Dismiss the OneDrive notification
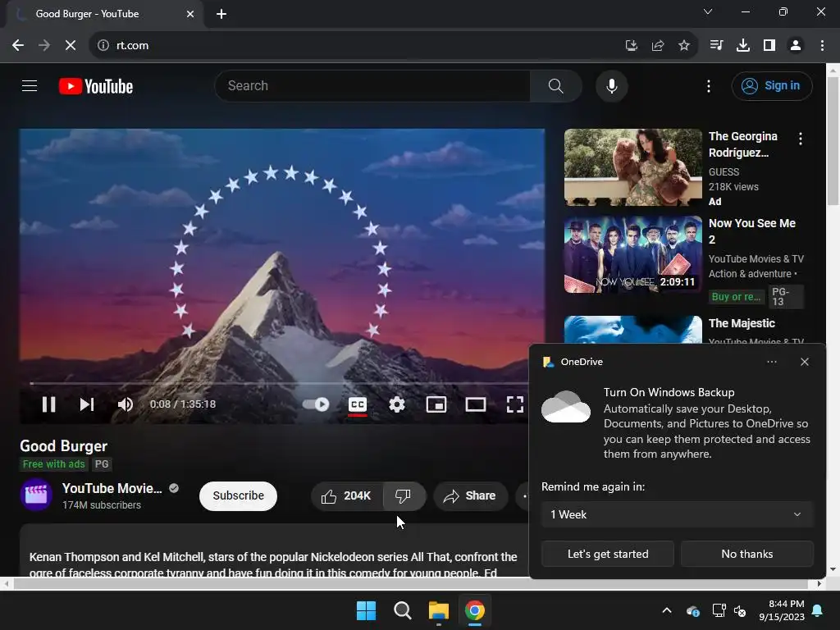Screen dimensions: 840x630 tap(804, 362)
